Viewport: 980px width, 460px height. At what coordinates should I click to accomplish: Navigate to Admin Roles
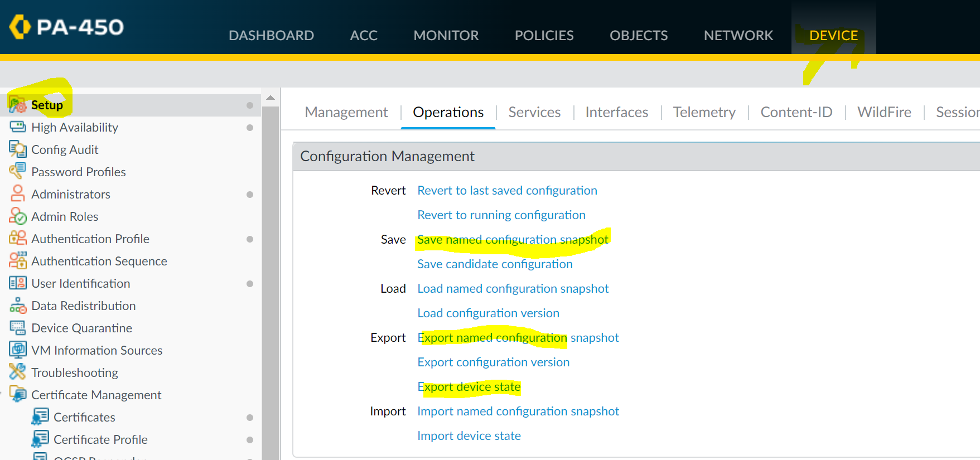(x=65, y=216)
